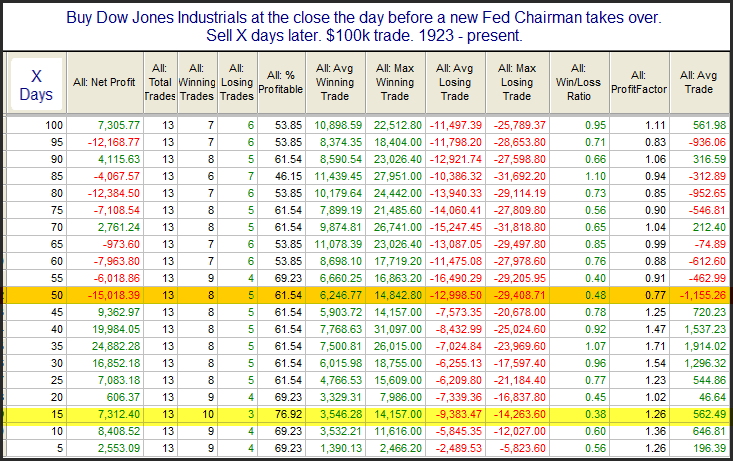The image size is (733, 461).
Task: Click avg trade value 46.64
Action: pos(712,397)
